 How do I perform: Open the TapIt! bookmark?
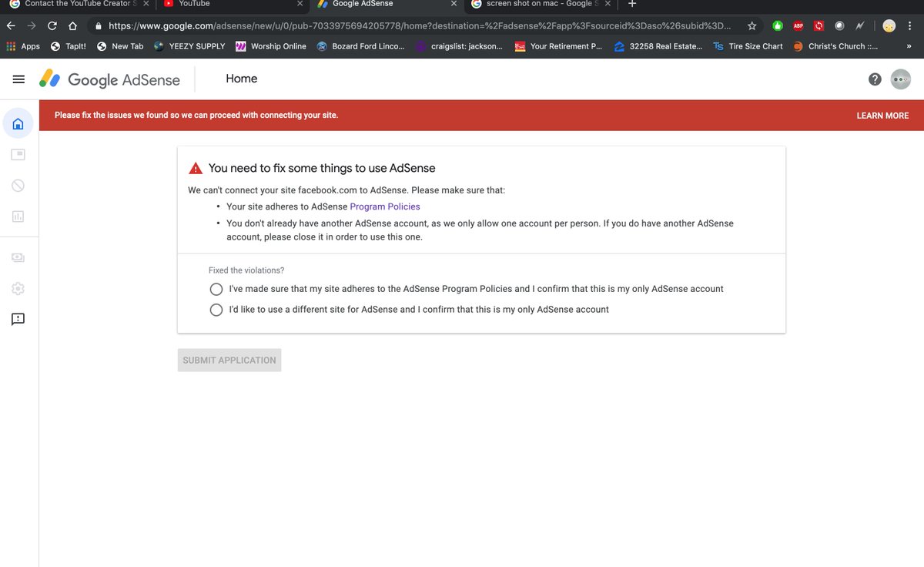68,46
